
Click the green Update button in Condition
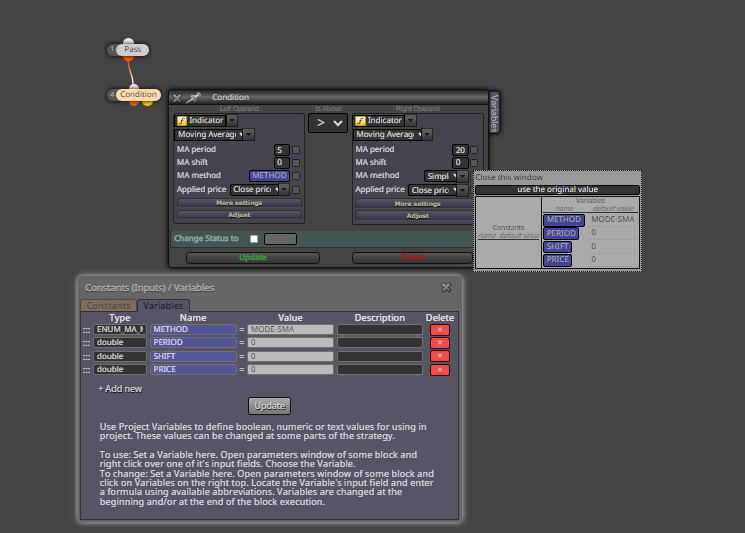tap(253, 257)
